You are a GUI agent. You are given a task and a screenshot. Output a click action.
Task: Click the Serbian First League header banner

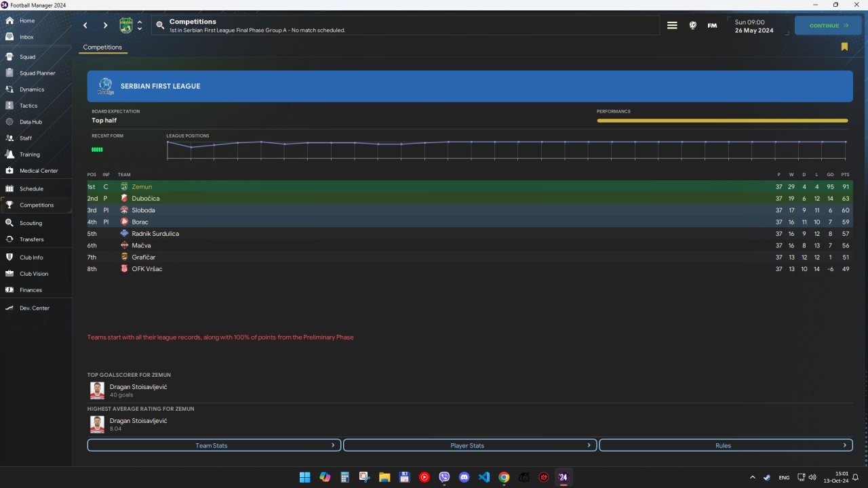[470, 86]
